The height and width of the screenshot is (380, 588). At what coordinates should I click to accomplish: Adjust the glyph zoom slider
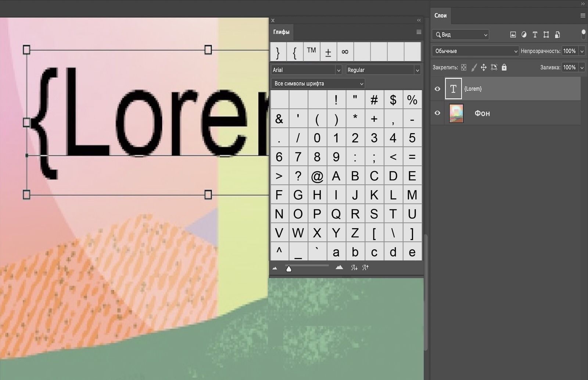pyautogui.click(x=289, y=268)
